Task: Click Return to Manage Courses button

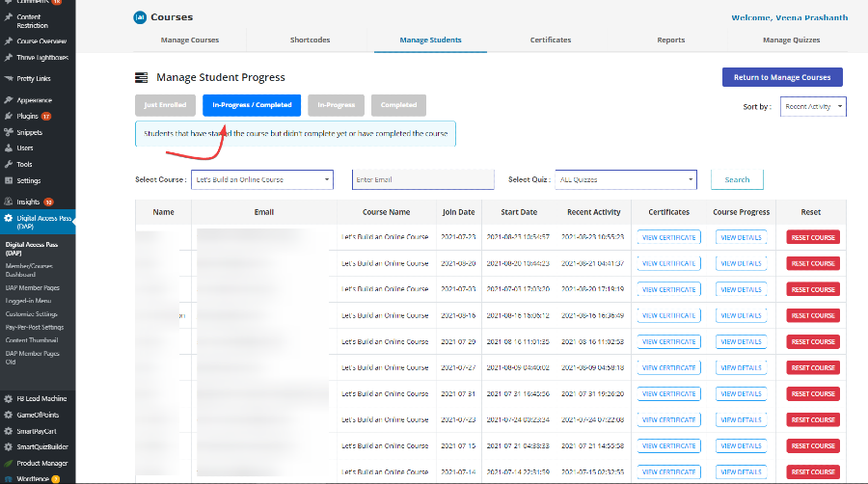Action: coord(782,77)
